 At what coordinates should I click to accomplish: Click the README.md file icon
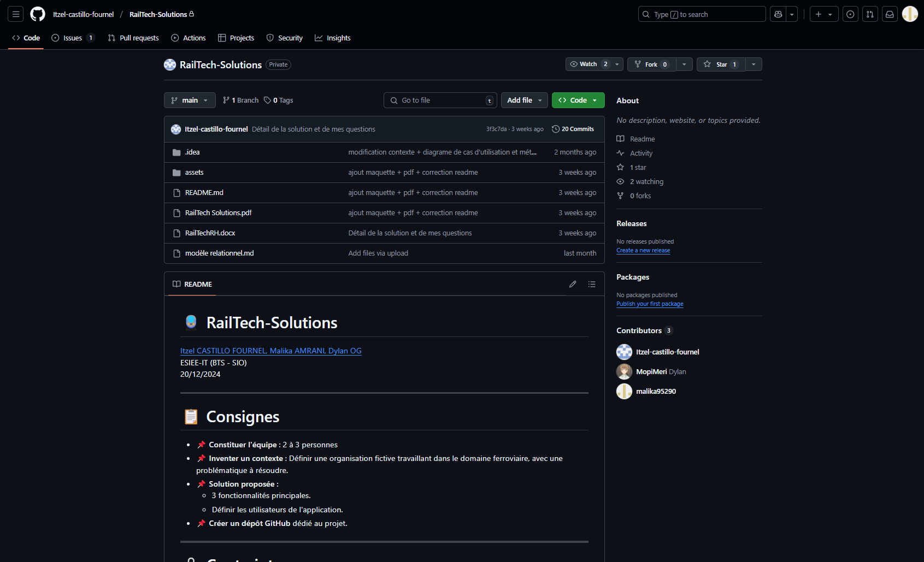pos(176,193)
